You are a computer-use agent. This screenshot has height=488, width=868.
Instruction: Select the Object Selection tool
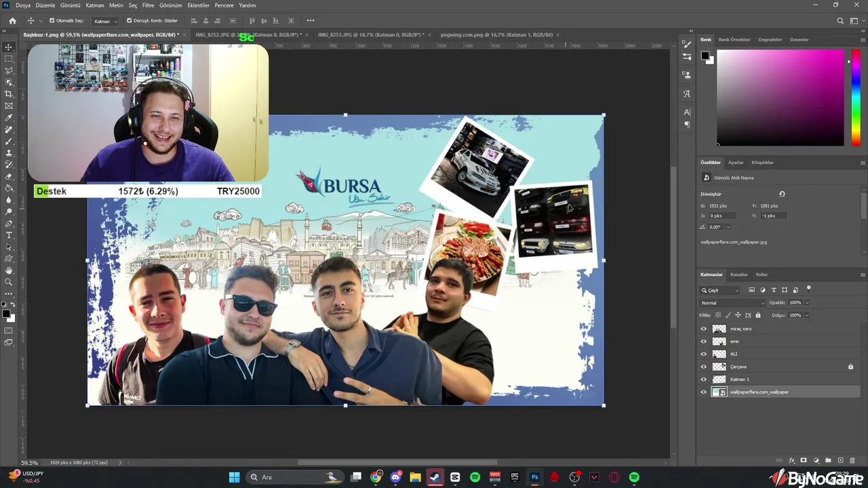click(9, 82)
